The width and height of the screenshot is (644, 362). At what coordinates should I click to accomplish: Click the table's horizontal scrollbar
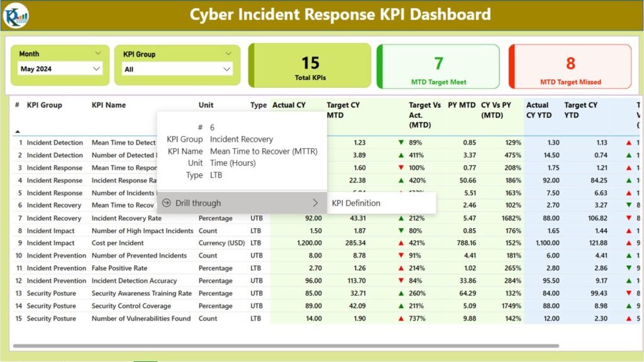(286, 346)
